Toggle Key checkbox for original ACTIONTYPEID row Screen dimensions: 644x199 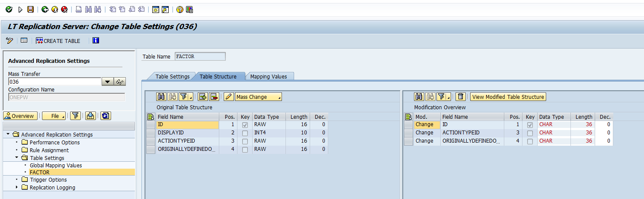tap(245, 141)
